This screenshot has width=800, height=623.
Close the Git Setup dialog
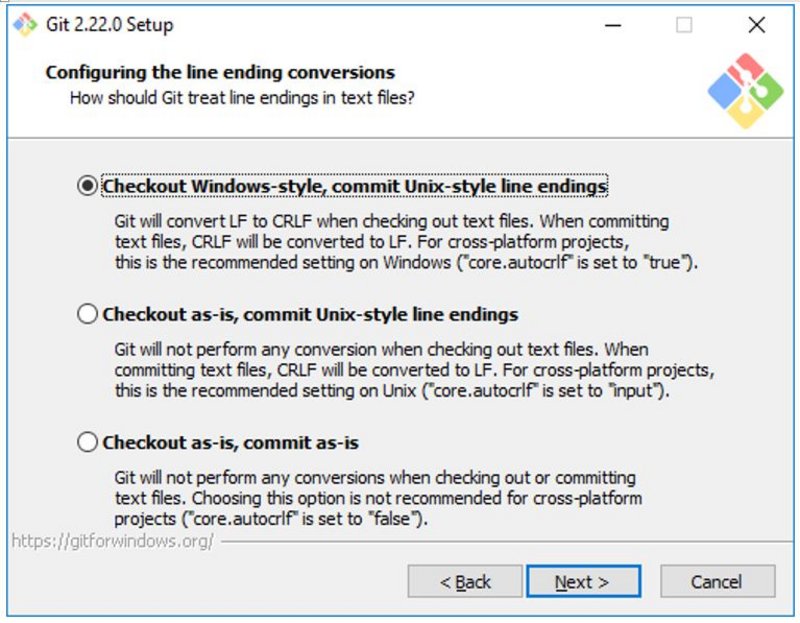coord(756,25)
